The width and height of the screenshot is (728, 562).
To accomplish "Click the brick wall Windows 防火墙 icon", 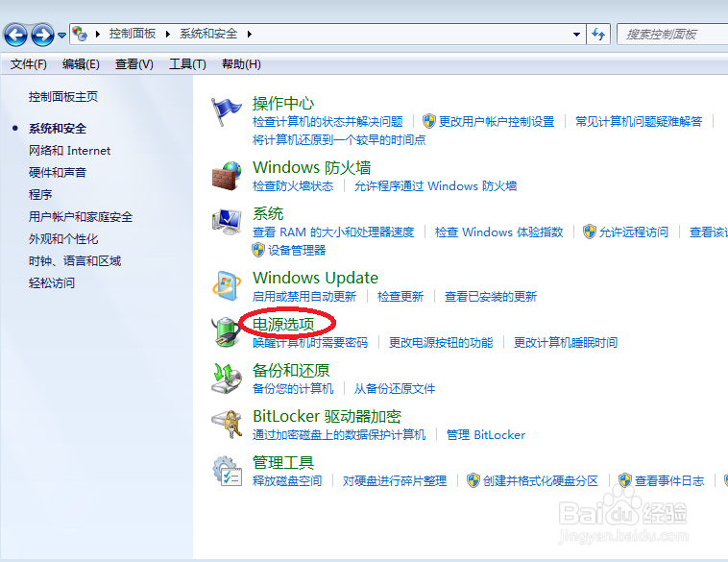I will click(x=227, y=176).
